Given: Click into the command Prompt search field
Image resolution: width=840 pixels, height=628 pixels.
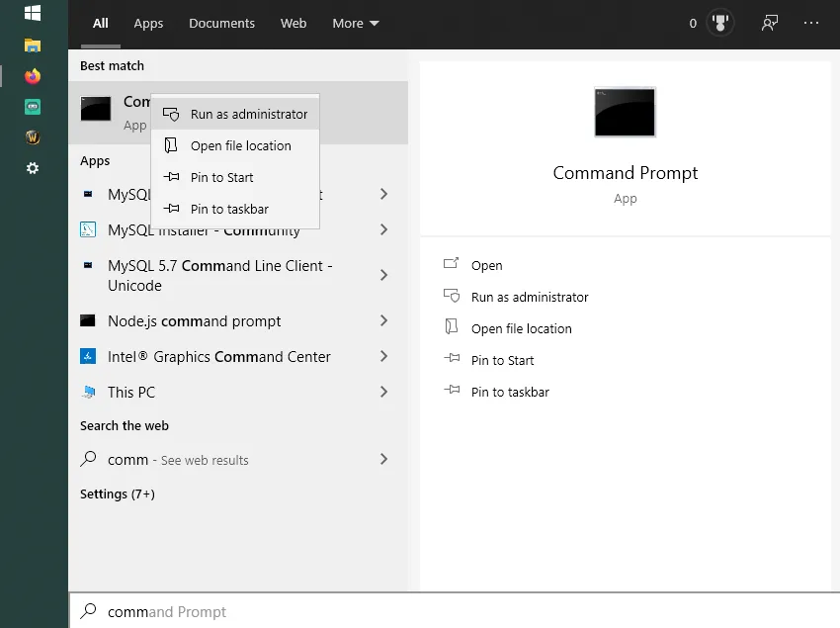Looking at the screenshot, I should coord(455,611).
